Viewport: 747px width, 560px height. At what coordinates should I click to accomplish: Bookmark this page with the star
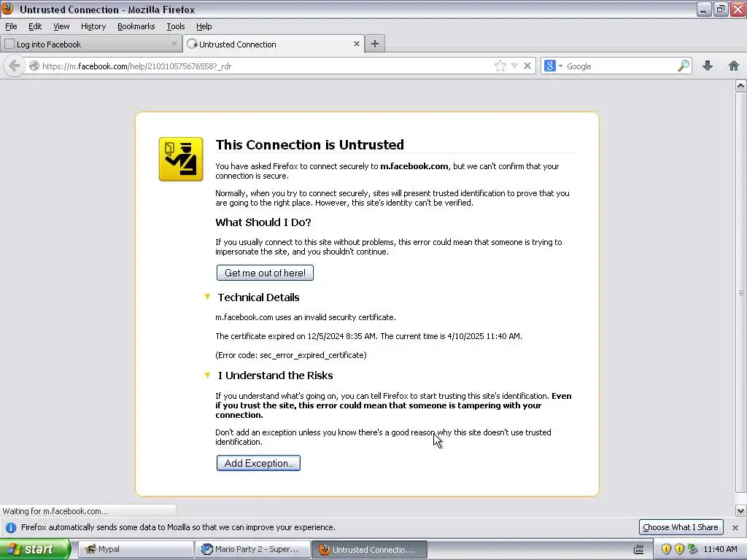click(x=500, y=66)
